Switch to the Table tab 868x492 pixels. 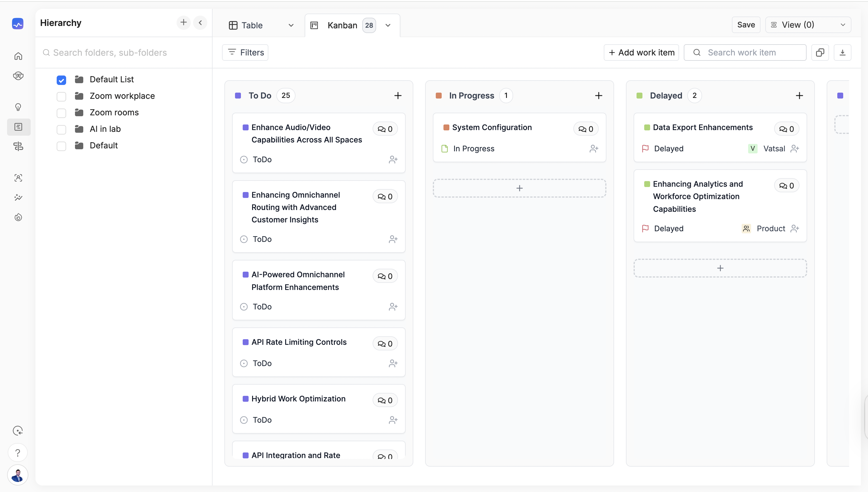pos(252,25)
